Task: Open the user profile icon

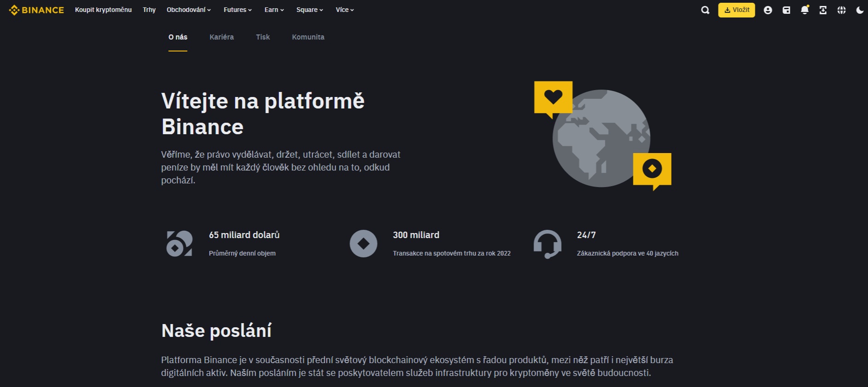Action: coord(768,10)
